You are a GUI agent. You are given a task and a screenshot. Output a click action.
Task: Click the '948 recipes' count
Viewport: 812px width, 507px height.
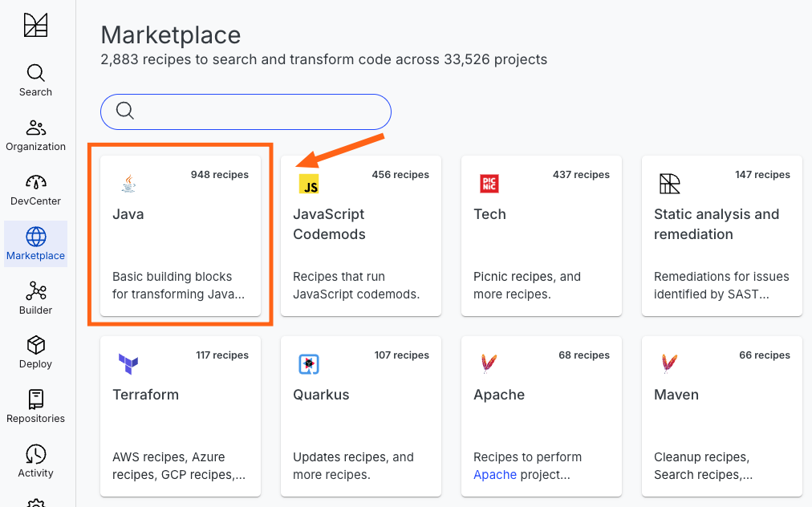click(220, 175)
